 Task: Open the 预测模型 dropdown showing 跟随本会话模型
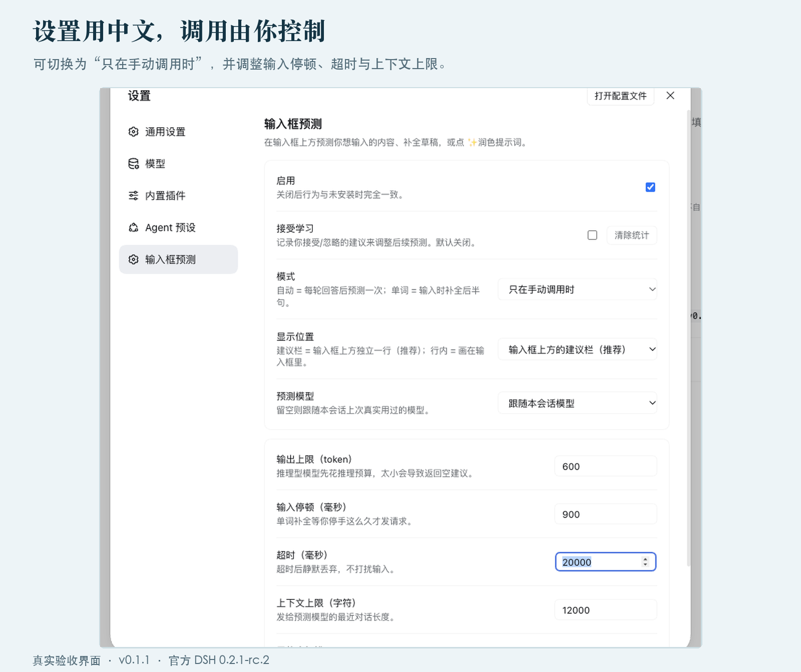(577, 403)
